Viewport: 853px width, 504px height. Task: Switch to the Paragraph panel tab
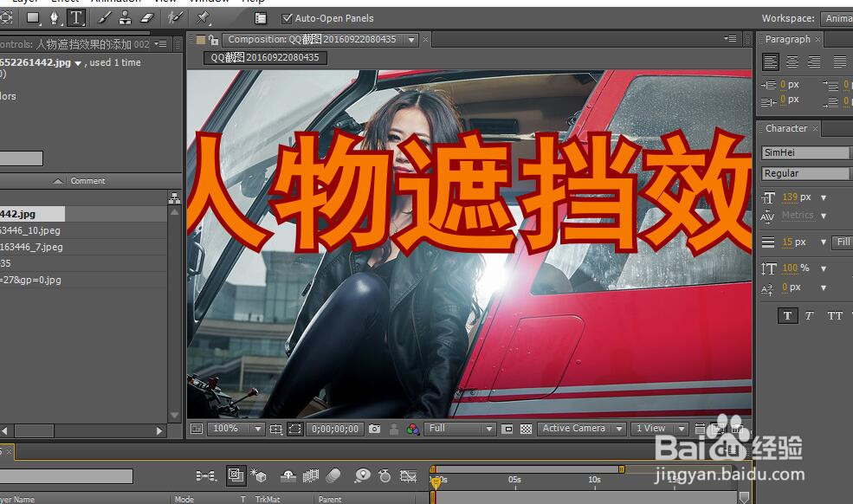788,39
